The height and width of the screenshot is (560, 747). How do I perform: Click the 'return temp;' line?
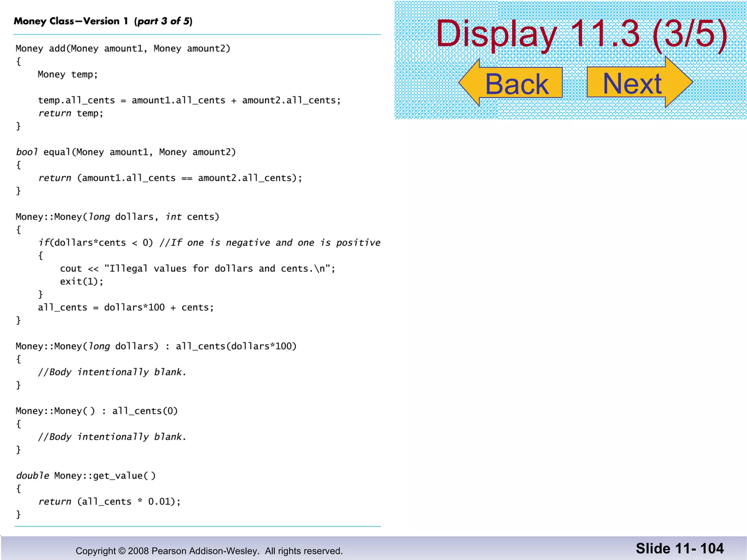pos(71,113)
